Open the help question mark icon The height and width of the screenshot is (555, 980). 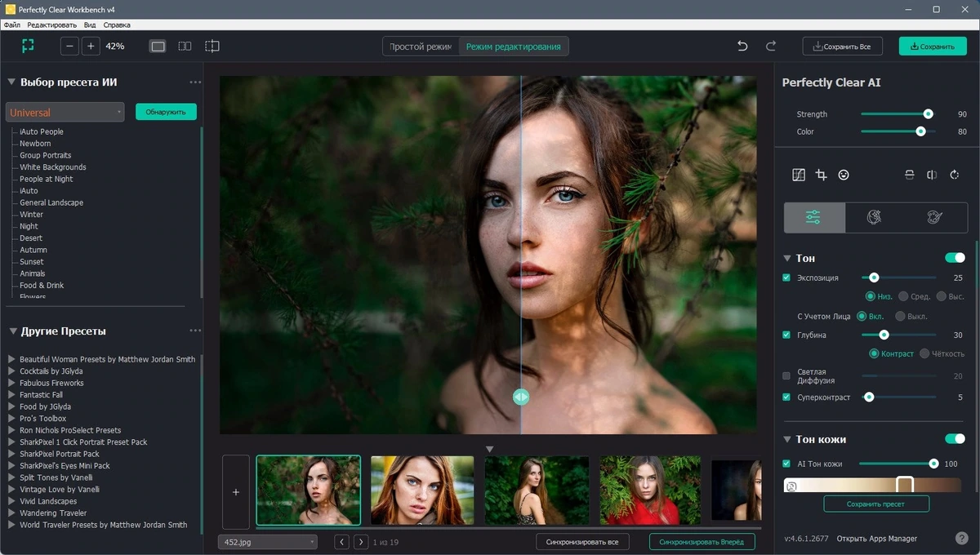[x=961, y=539]
